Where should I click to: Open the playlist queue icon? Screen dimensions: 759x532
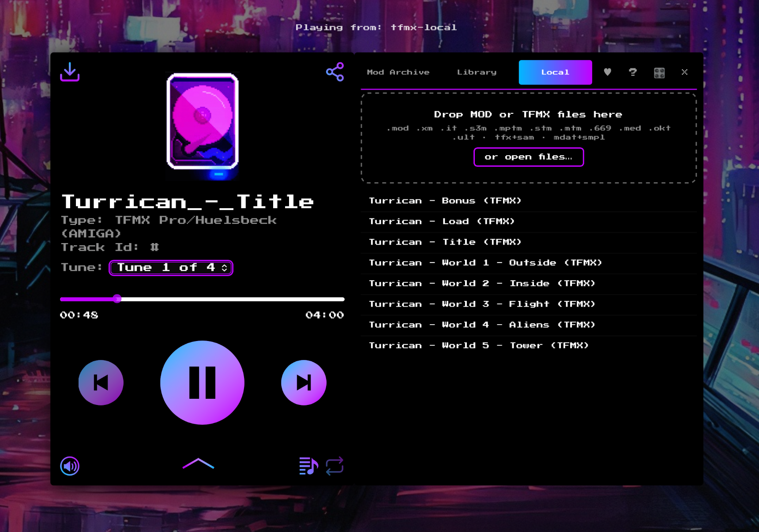tap(308, 466)
